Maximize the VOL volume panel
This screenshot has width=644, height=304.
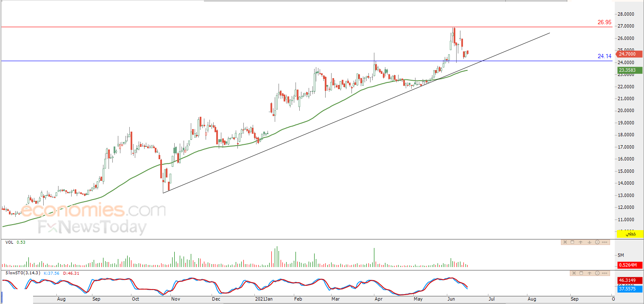click(x=572, y=242)
